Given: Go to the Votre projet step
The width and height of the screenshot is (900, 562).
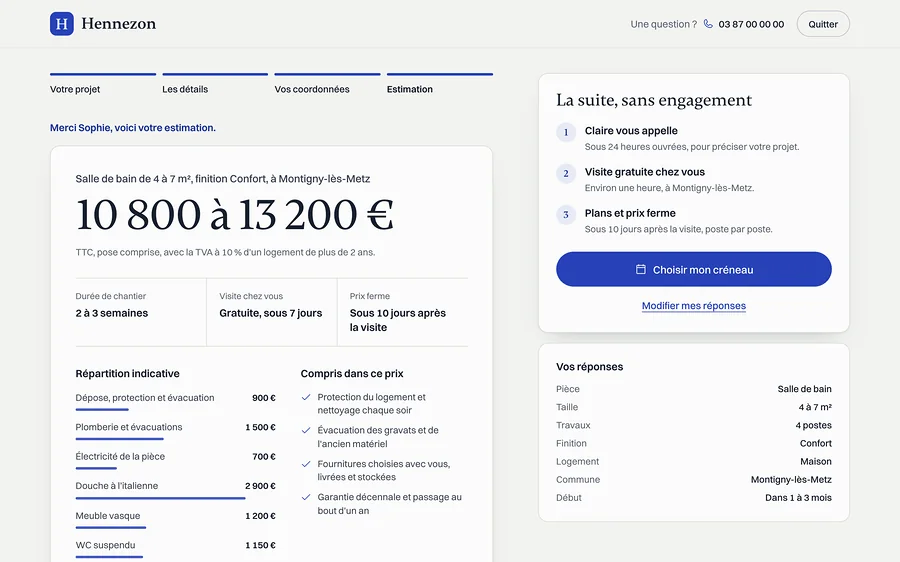Looking at the screenshot, I should (103, 84).
